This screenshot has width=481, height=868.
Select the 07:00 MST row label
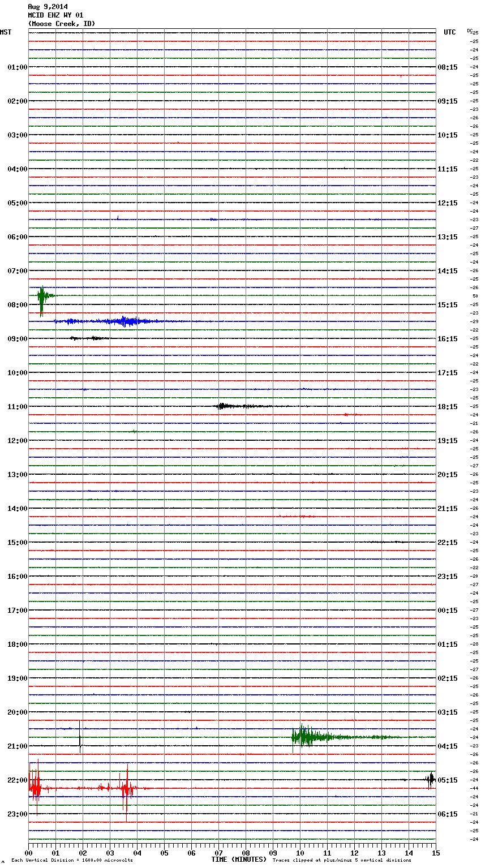click(x=18, y=271)
